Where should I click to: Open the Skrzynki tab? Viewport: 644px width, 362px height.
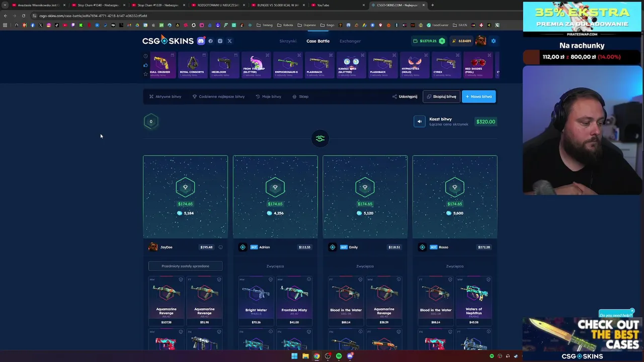tap(288, 41)
